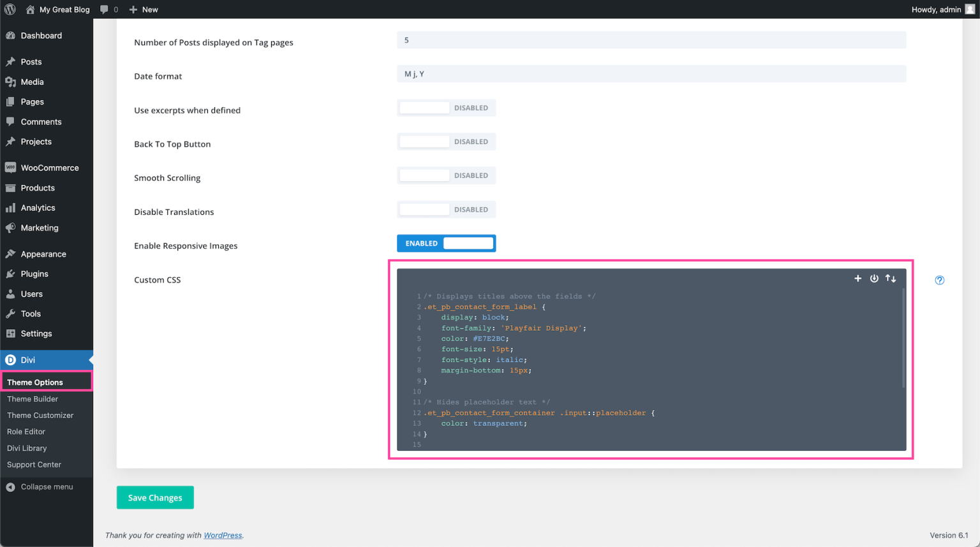Enable the Back To Top Button
Viewport: 980px width, 547px height.
446,141
